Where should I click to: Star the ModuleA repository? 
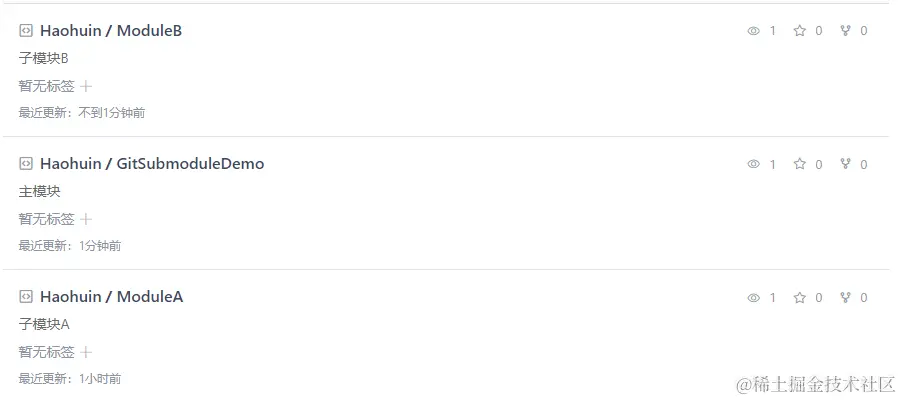click(800, 297)
